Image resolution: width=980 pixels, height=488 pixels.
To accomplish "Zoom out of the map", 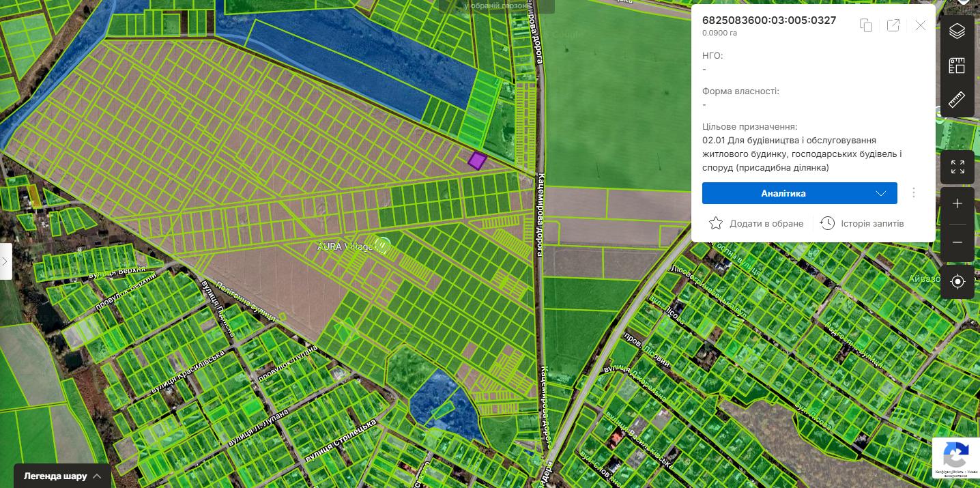I will (957, 242).
